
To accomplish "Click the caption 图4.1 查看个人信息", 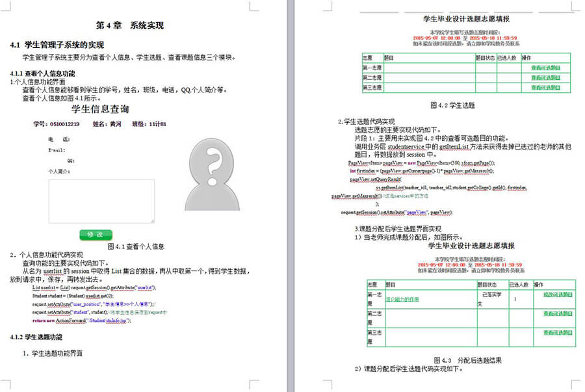I will (x=136, y=246).
